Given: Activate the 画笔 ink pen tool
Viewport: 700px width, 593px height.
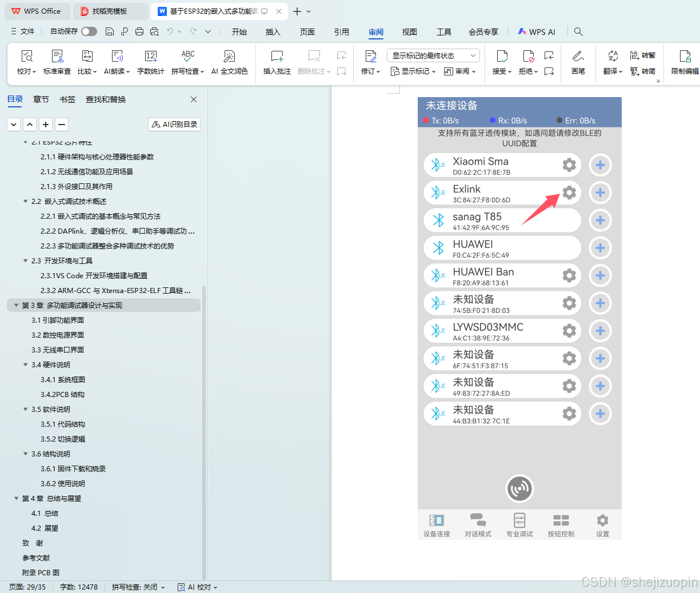Looking at the screenshot, I should coord(578,62).
